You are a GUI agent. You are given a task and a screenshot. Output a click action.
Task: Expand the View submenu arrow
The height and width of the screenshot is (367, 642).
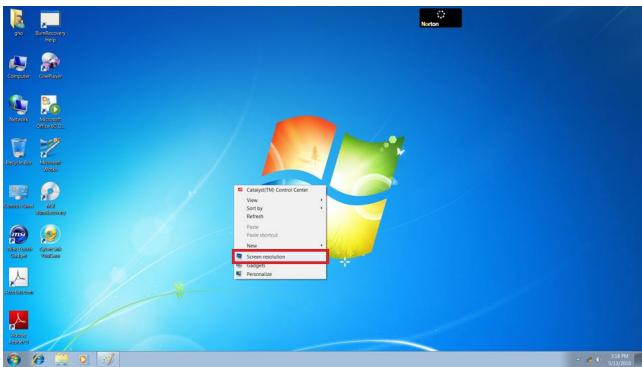pyautogui.click(x=321, y=200)
